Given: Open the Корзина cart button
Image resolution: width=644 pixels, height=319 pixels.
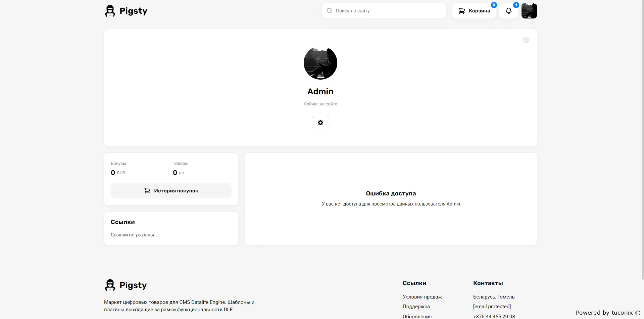Looking at the screenshot, I should pyautogui.click(x=474, y=11).
